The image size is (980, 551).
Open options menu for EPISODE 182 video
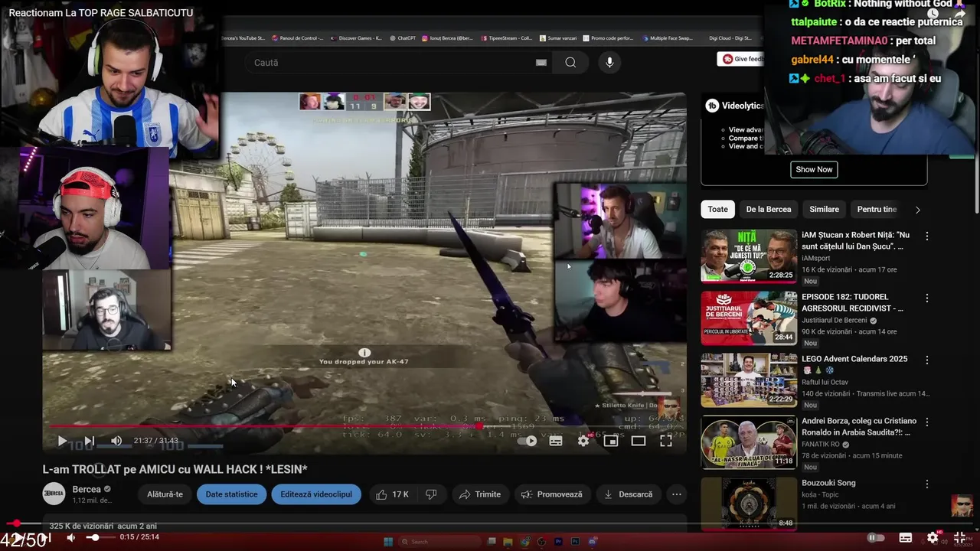(927, 298)
